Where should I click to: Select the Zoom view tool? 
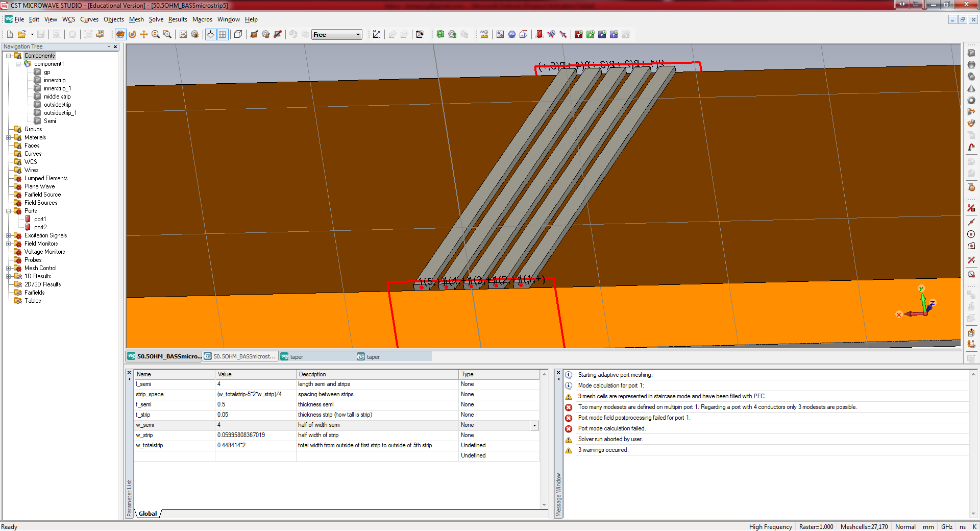click(156, 34)
